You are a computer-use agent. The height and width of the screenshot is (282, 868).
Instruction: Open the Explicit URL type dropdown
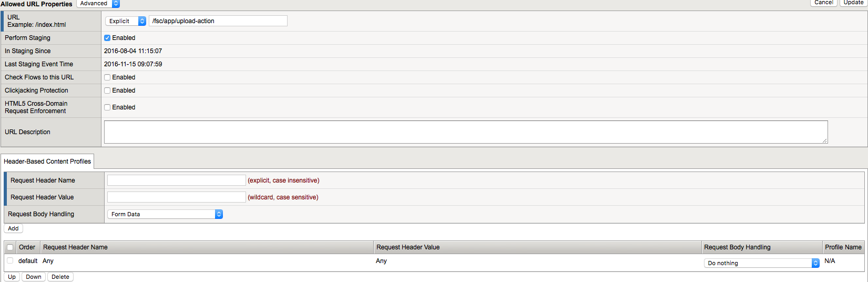click(126, 21)
